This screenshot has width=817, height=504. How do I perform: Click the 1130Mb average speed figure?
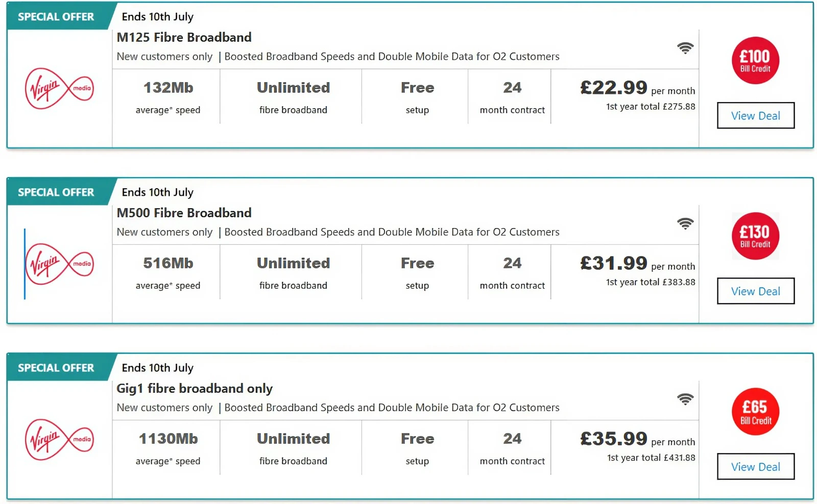pos(168,439)
